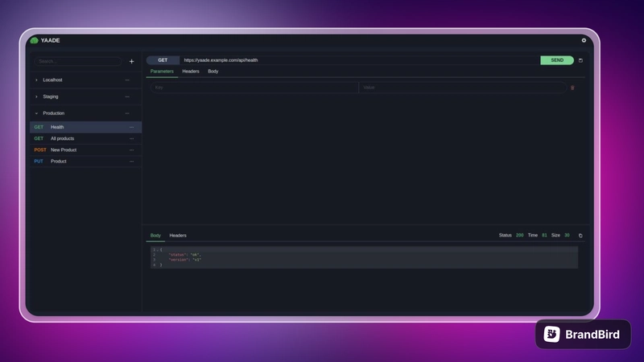Viewport: 644px width, 362px height.
Task: Open the Localhost collection options menu
Action: click(127, 80)
